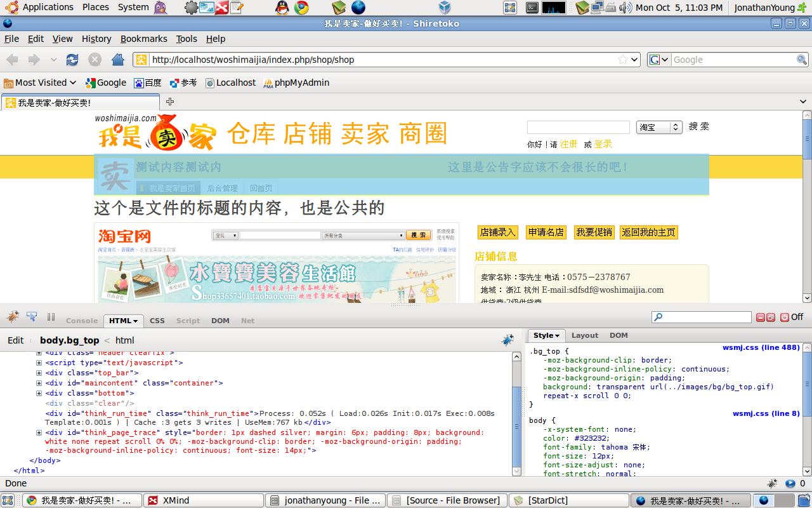Screen dimensions: 812x508
Task: Open VirtualBox cube icon in top panel
Action: [x=445, y=8]
